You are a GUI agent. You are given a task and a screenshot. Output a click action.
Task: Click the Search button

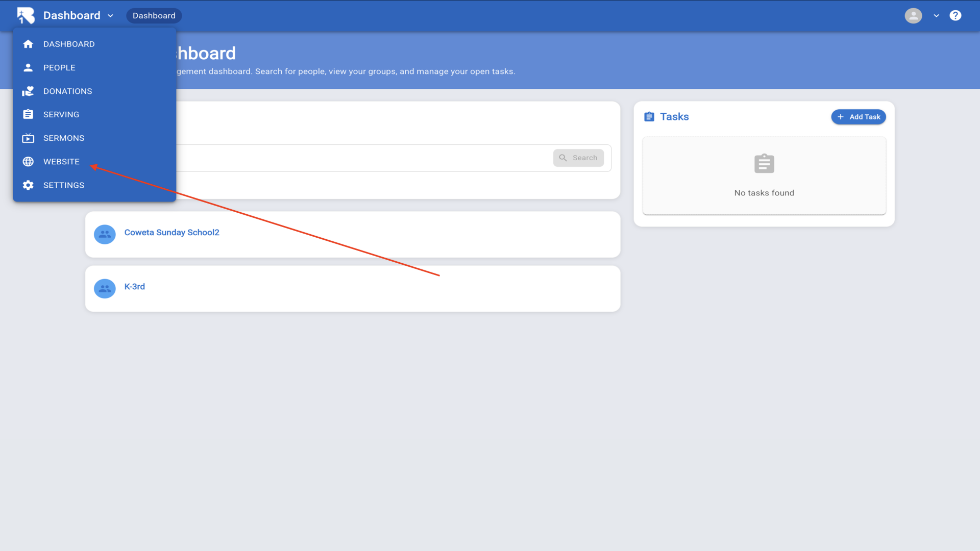[578, 158]
